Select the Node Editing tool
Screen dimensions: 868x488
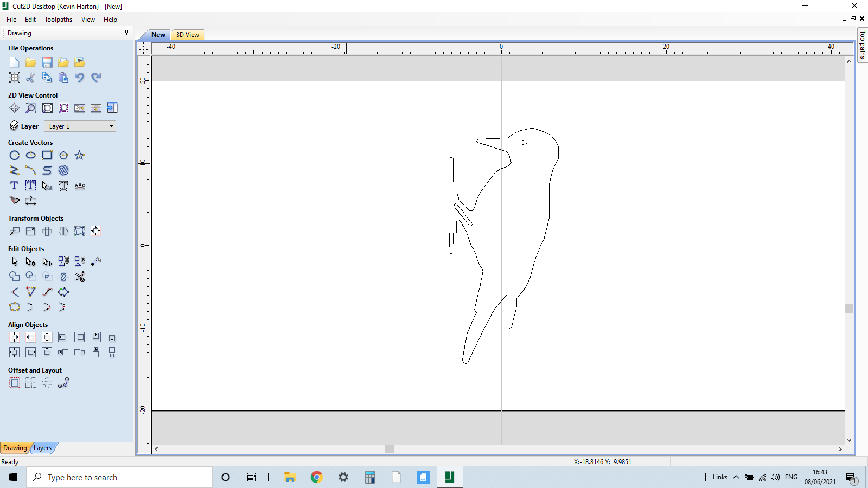click(x=30, y=261)
